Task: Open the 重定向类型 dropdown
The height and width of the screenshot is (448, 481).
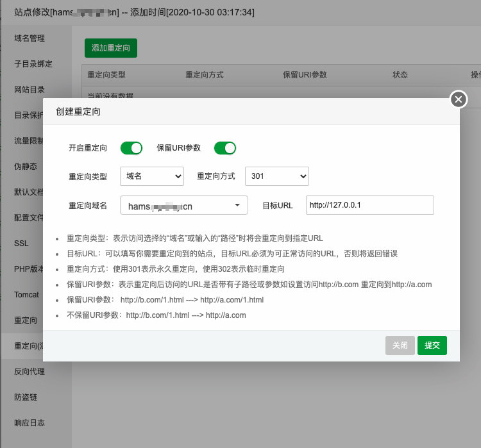Action: click(151, 176)
